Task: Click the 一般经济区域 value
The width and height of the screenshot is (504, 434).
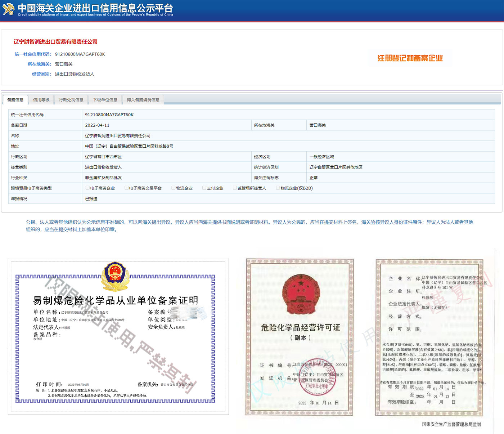Action: (322, 157)
